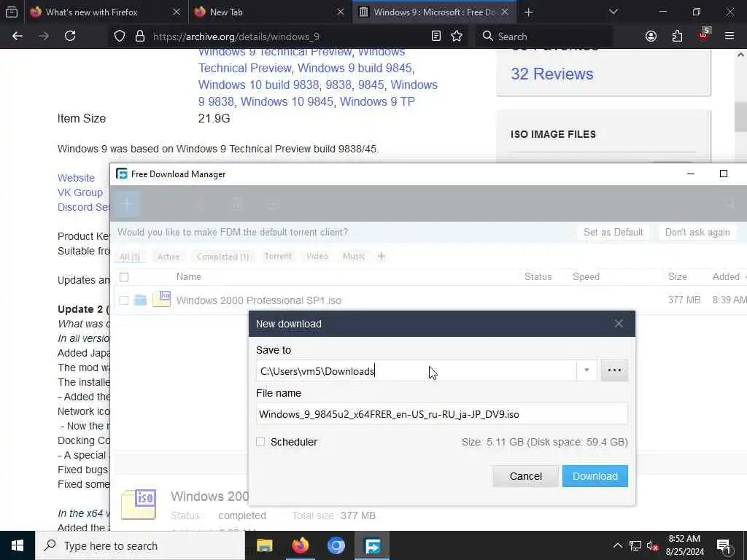
Task: Open File Explorer from the taskbar
Action: tap(264, 545)
